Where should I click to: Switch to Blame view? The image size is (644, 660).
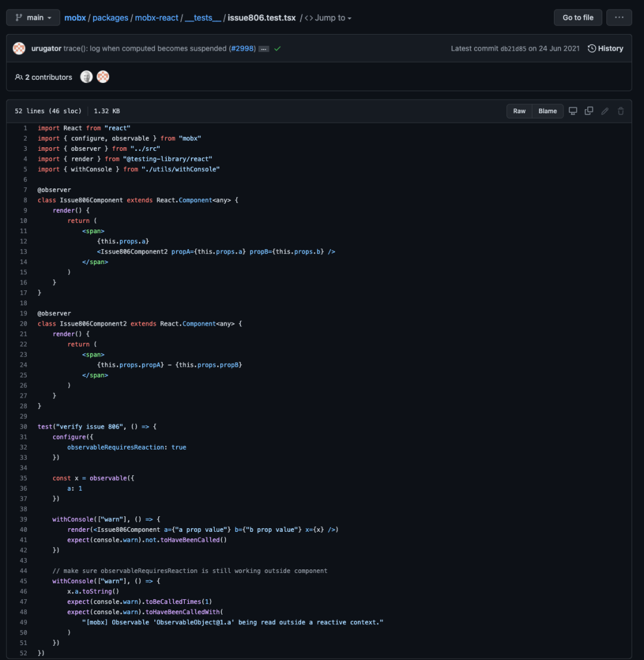(x=547, y=111)
